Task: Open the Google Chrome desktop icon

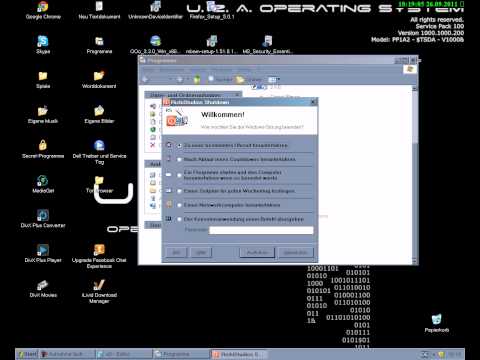Action: point(43,7)
